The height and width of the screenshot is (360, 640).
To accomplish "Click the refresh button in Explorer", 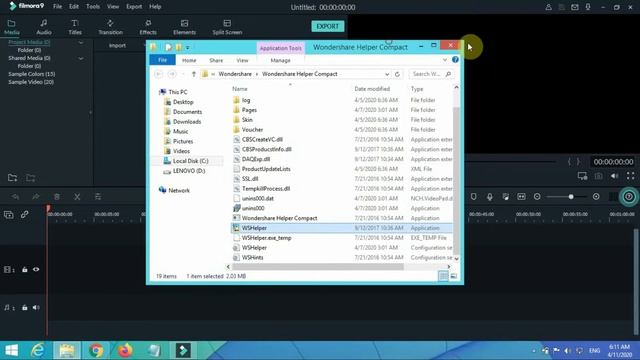I will pos(397,74).
